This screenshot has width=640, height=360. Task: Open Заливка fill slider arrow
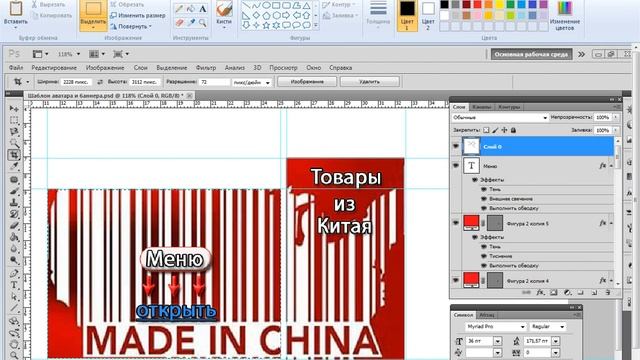tap(616, 130)
